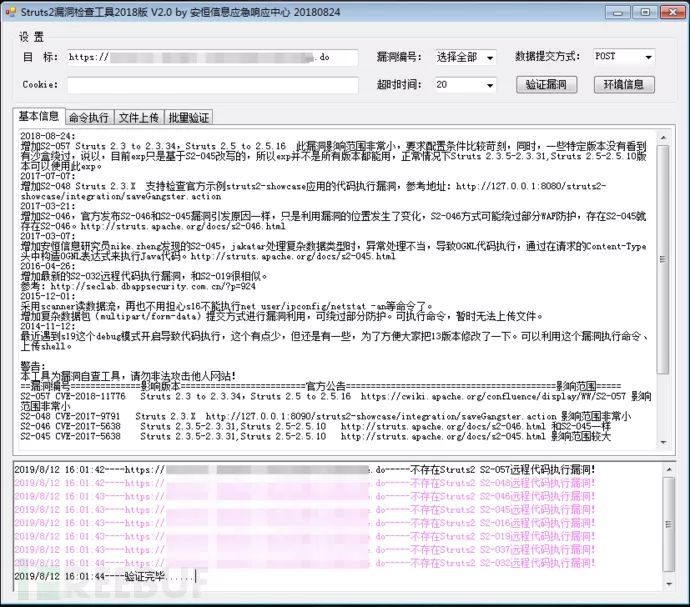Screen dimensions: 690x607
Task: Click the 设置 group label
Action: click(31, 37)
